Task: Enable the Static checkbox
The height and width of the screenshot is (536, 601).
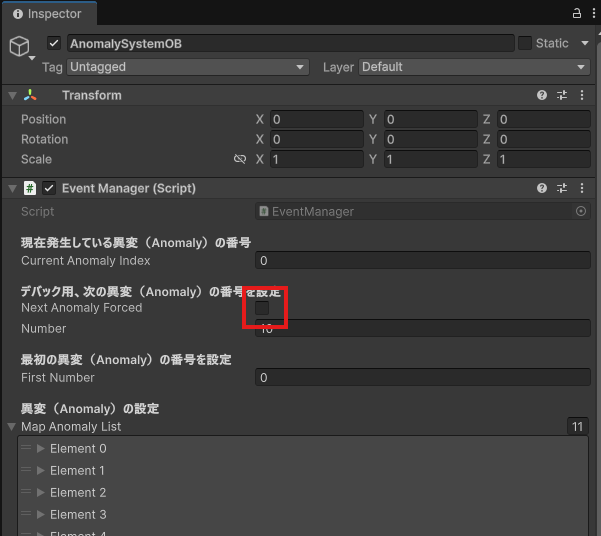Action: (525, 43)
